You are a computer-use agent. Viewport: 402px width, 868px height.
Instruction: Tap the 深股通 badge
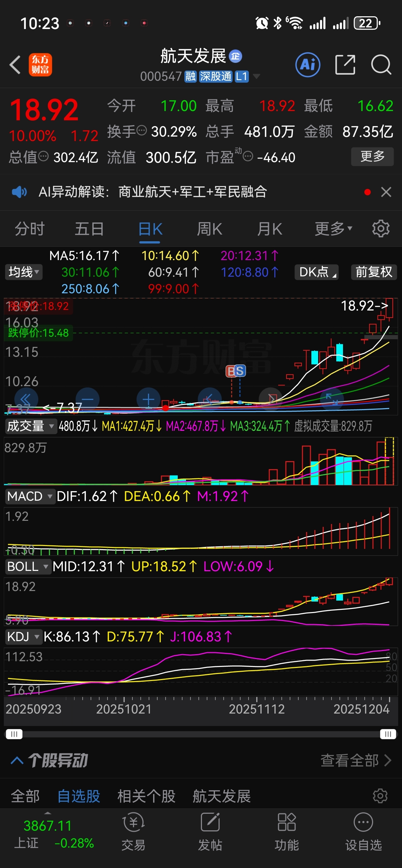[216, 77]
